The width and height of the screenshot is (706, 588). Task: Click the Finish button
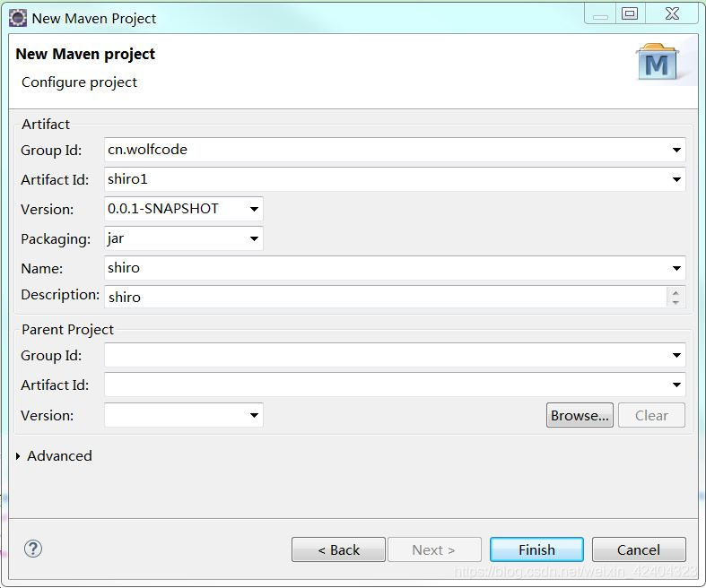[536, 549]
